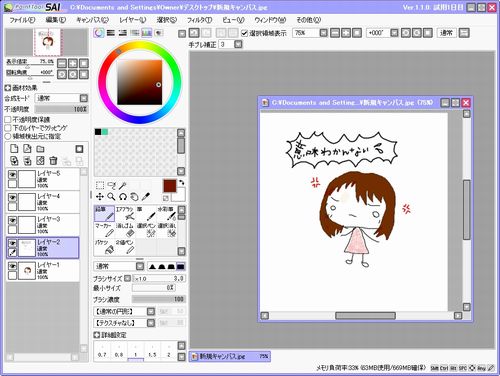Open 合成モード blending mode dropdown

(84, 98)
